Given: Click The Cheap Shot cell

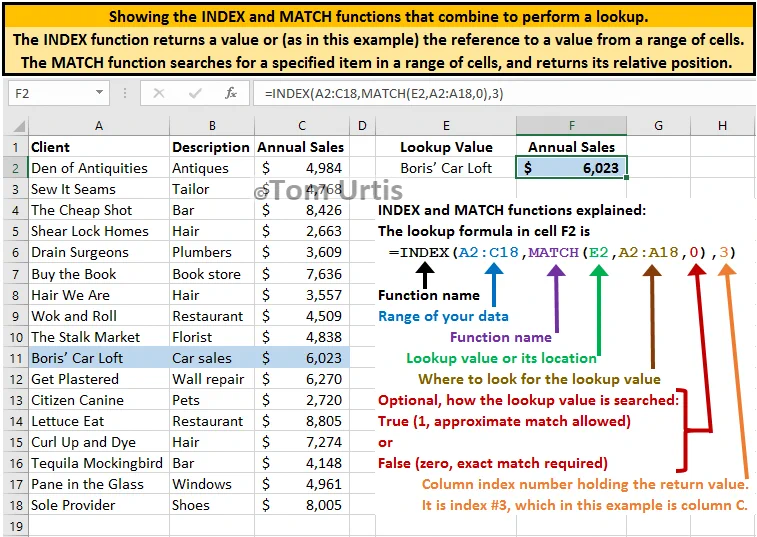Looking at the screenshot, I should [x=99, y=210].
